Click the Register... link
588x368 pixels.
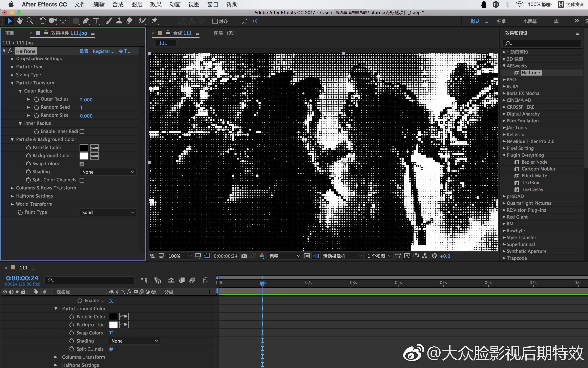click(103, 51)
